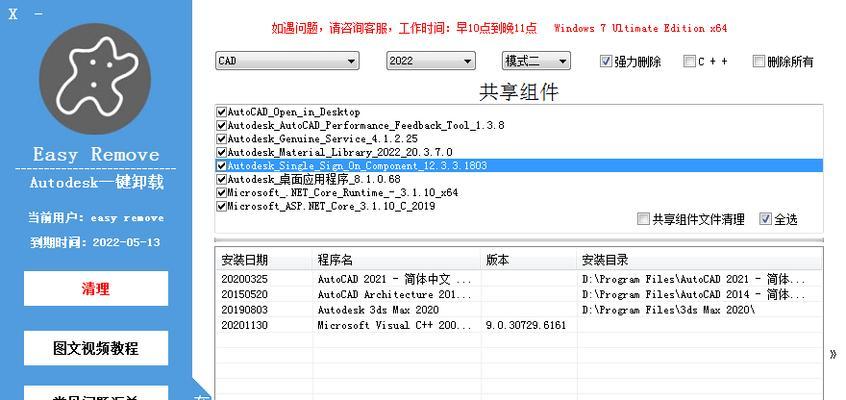Screen dimensions: 846x400
Task: Uncheck Autodesk_Genuine_Service_4.1.2.25 checkbox
Action: click(x=221, y=139)
